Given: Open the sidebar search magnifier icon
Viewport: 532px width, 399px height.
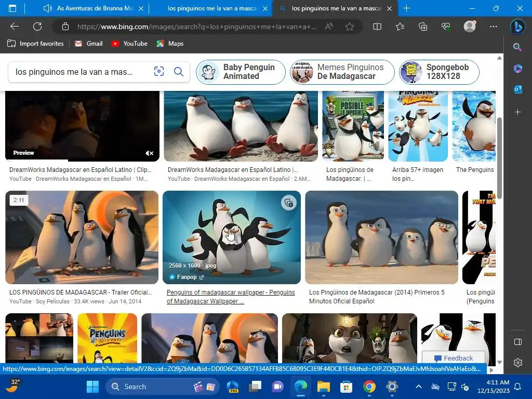Looking at the screenshot, I should [x=517, y=47].
